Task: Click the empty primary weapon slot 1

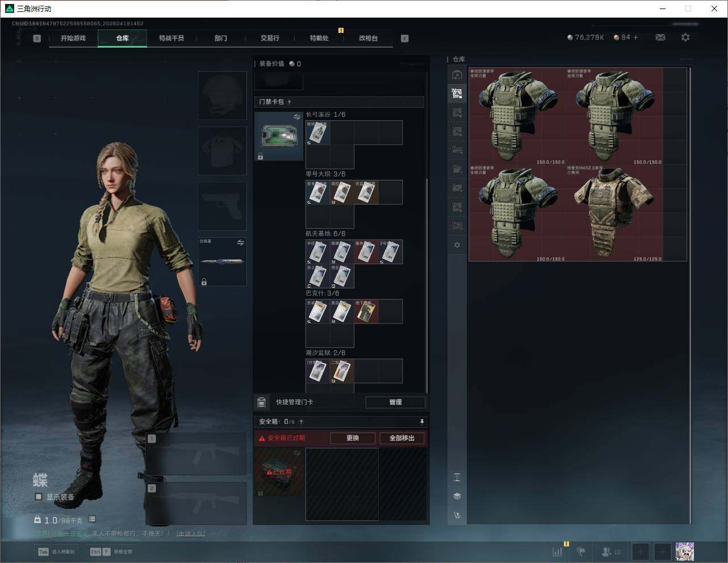Action: click(196, 455)
